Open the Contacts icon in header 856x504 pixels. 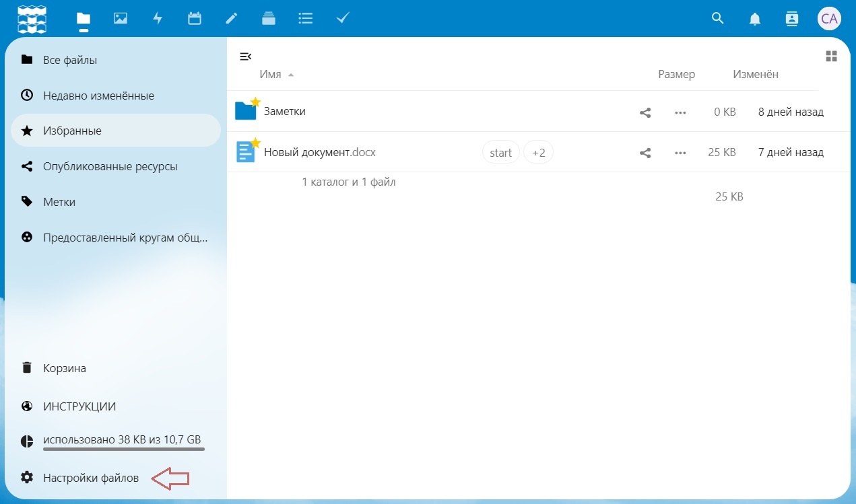coord(792,19)
